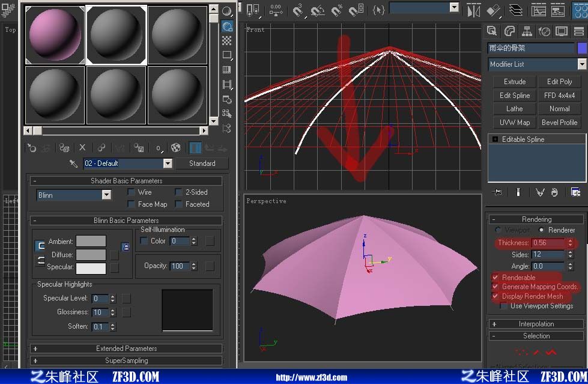Toggle the Percent Snap icon

(x=337, y=10)
